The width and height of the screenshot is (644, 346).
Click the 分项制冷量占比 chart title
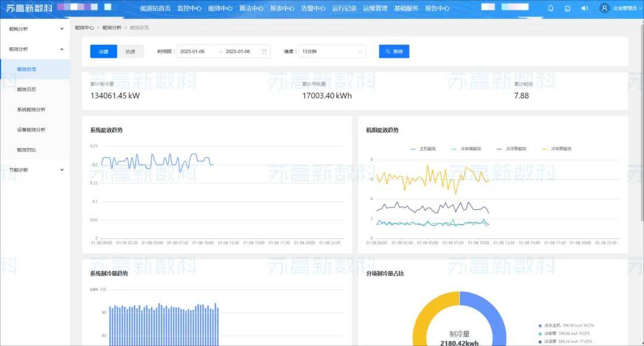tap(385, 273)
